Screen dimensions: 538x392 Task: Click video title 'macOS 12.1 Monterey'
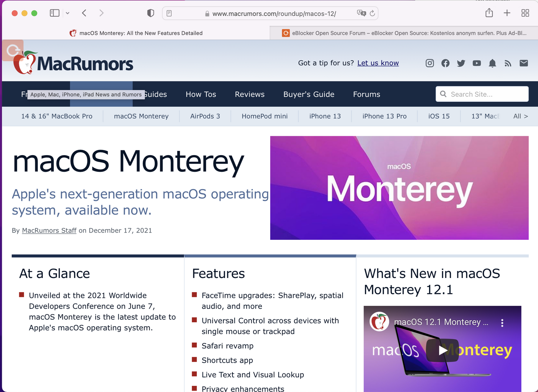click(441, 322)
